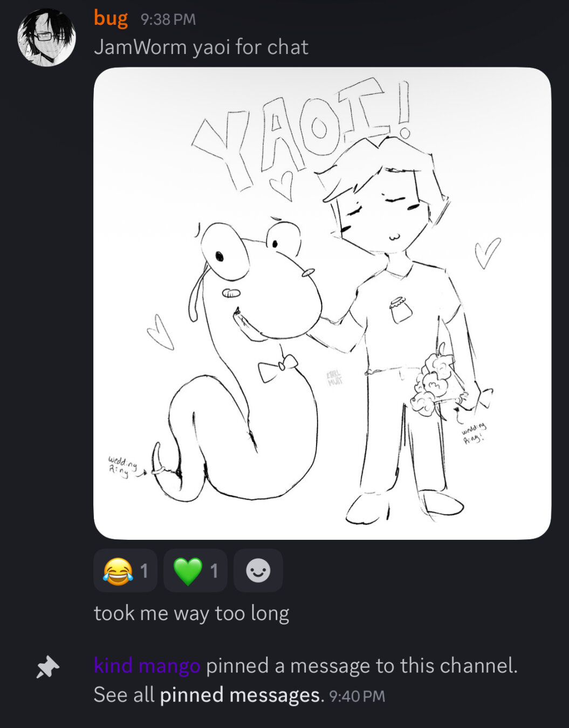This screenshot has height=728, width=569.
Task: Open bug's profile avatar picture
Action: (46, 37)
